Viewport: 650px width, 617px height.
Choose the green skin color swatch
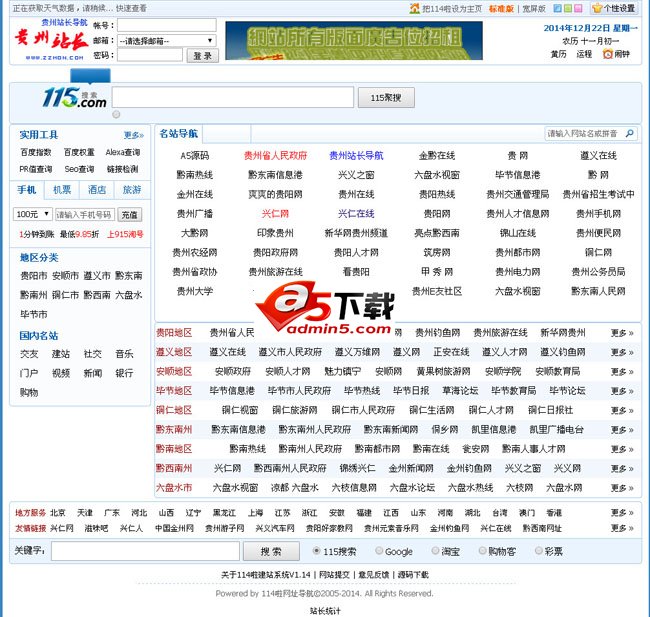click(x=568, y=8)
